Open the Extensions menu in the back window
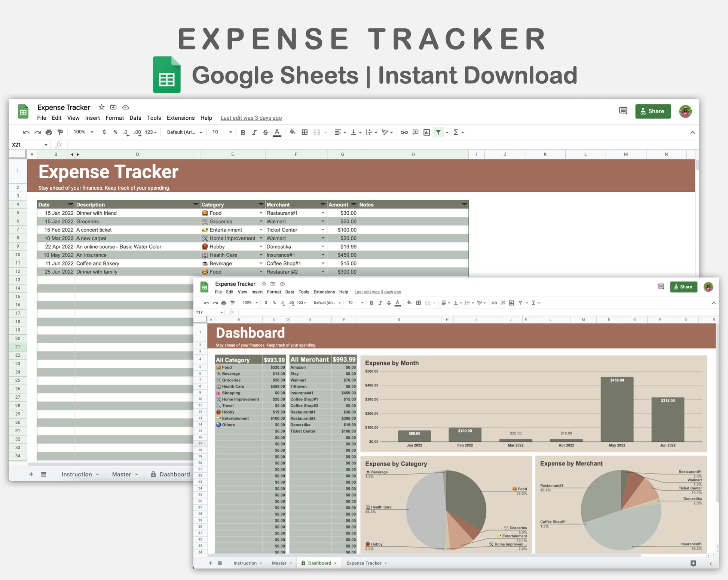This screenshot has height=580, width=728. coord(180,118)
